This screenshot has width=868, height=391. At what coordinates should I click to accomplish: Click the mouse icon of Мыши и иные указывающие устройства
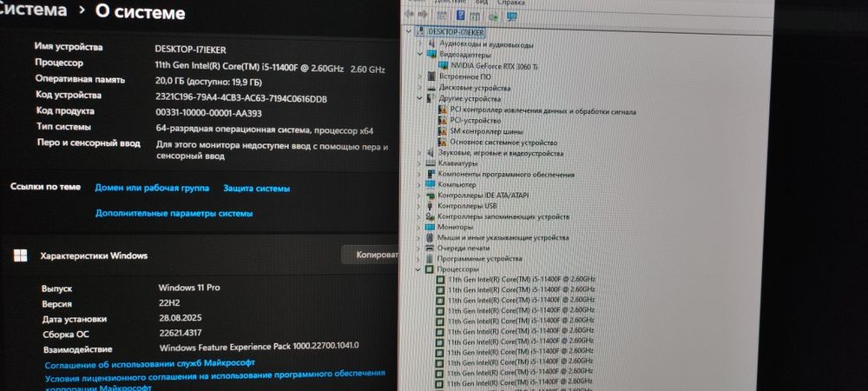click(x=431, y=237)
